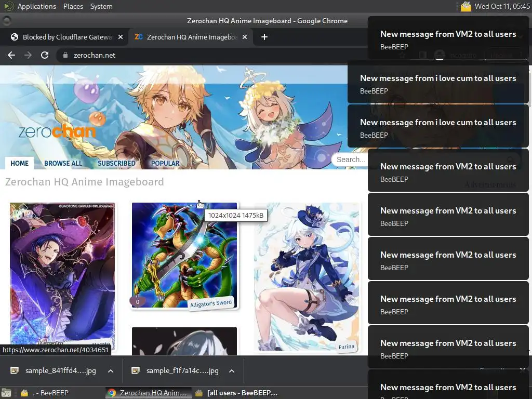Screen dimensions: 532x399
Task: Open the SUBSCRIBED page
Action: [x=116, y=163]
